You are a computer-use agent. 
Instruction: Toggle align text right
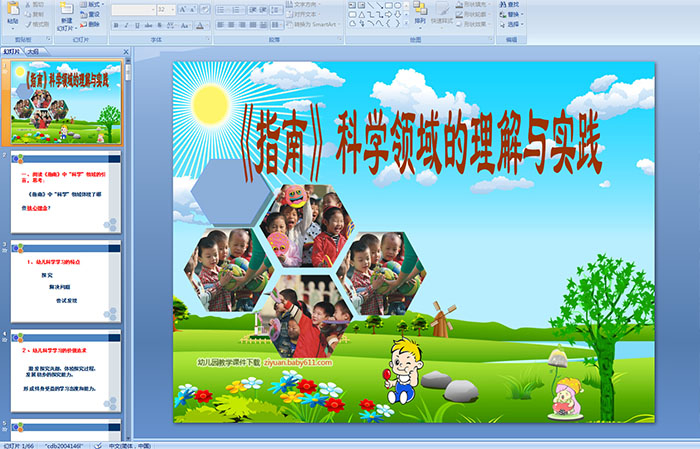pos(242,25)
